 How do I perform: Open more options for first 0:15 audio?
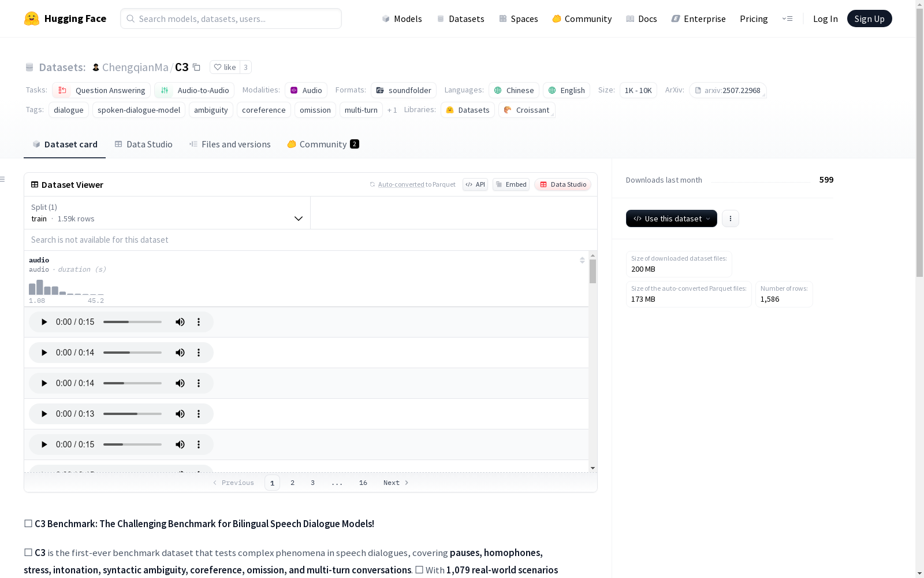click(199, 322)
